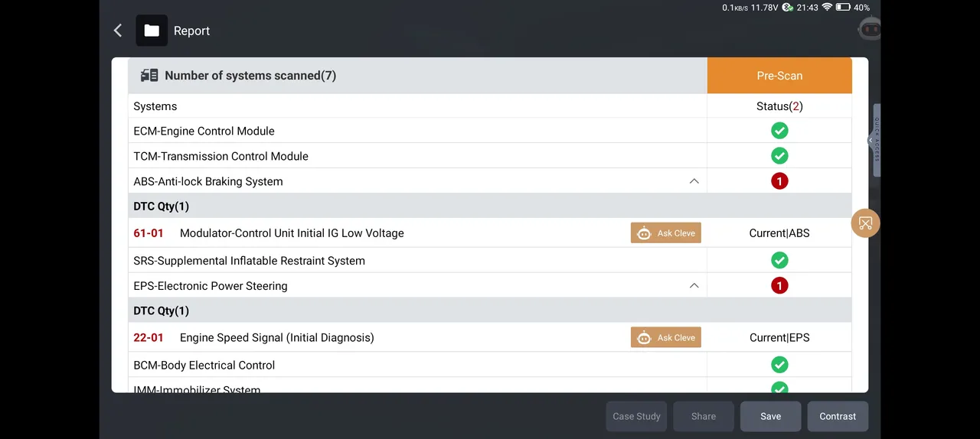Image resolution: width=980 pixels, height=439 pixels.
Task: Tap the Systems column header
Action: (x=155, y=106)
